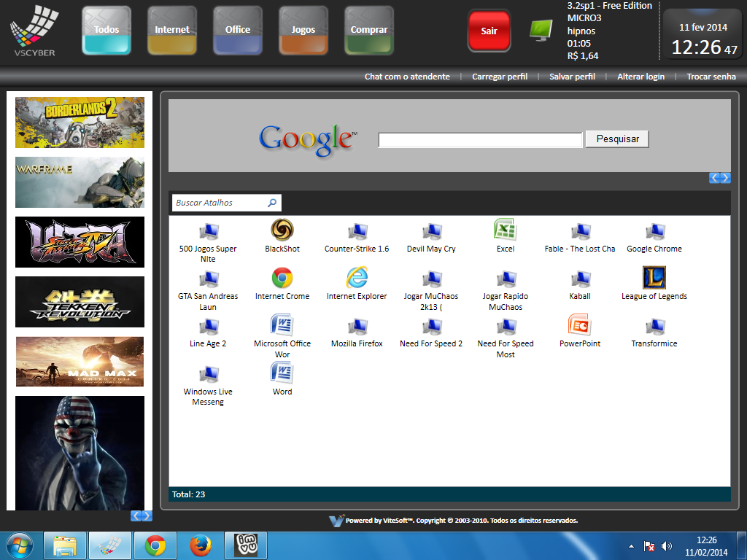Open the Comprar category tab
Image resolution: width=747 pixels, height=560 pixels.
[x=369, y=30]
